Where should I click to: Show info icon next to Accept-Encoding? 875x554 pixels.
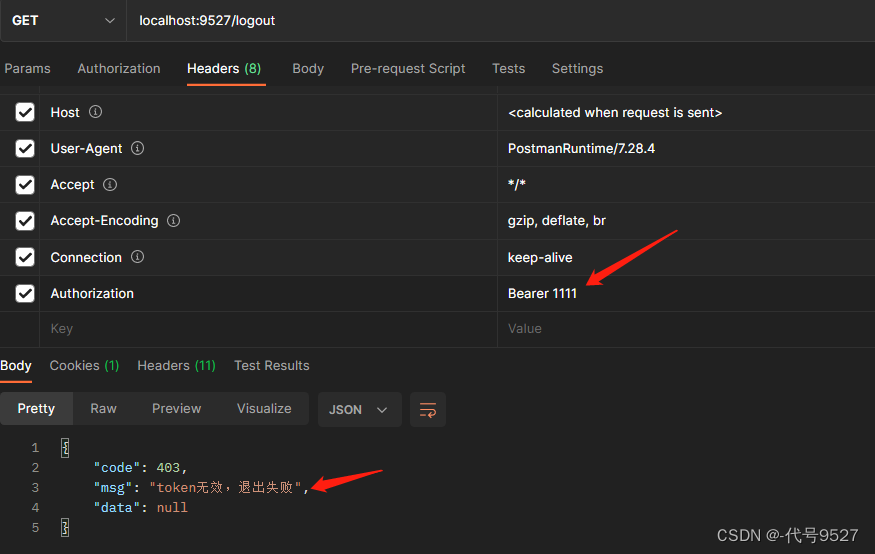coord(174,220)
